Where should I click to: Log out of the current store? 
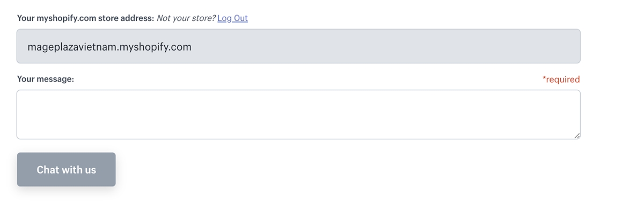tap(232, 18)
